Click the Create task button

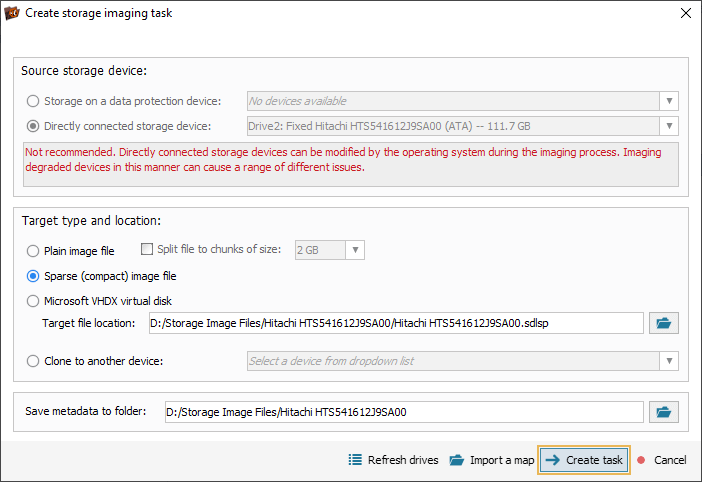[x=584, y=460]
